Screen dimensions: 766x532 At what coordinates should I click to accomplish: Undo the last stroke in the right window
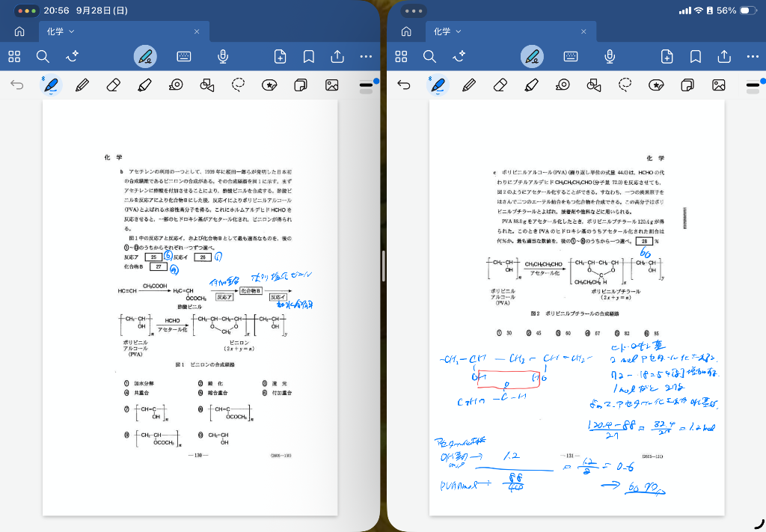(x=404, y=85)
